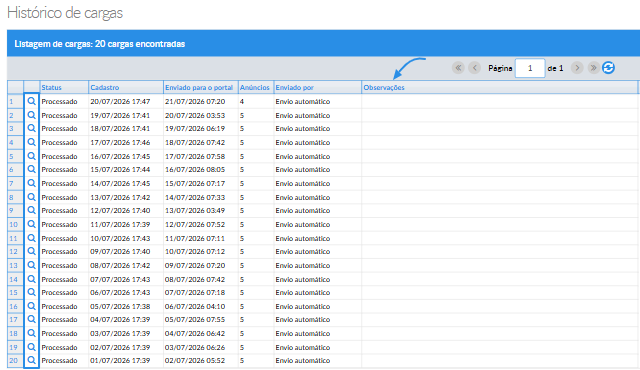Go to previous page of listing
The height and width of the screenshot is (370, 640).
click(x=474, y=68)
